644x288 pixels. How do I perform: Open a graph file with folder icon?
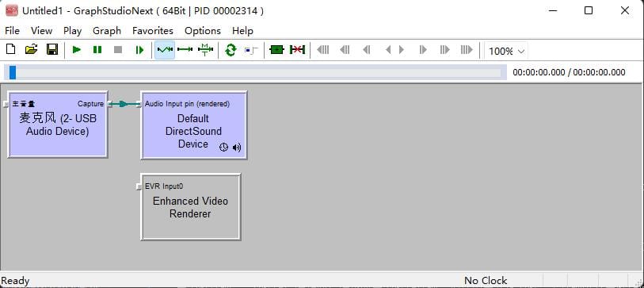tap(31, 50)
